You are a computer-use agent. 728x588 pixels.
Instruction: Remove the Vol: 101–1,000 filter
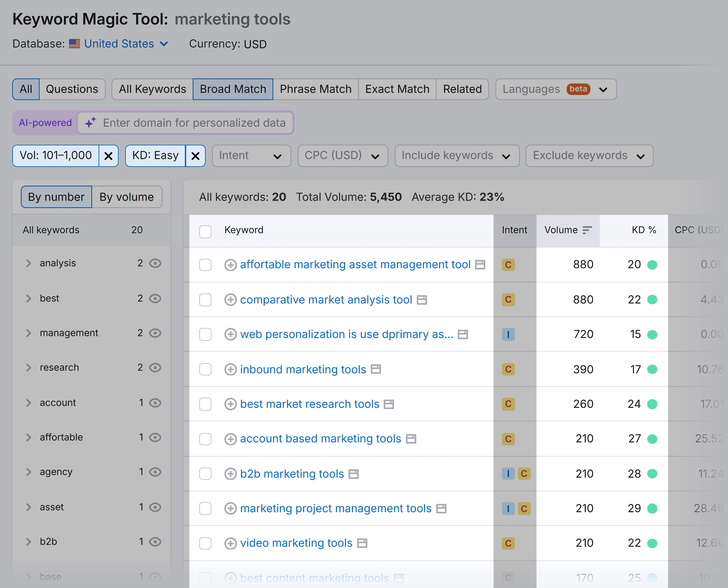coord(109,156)
